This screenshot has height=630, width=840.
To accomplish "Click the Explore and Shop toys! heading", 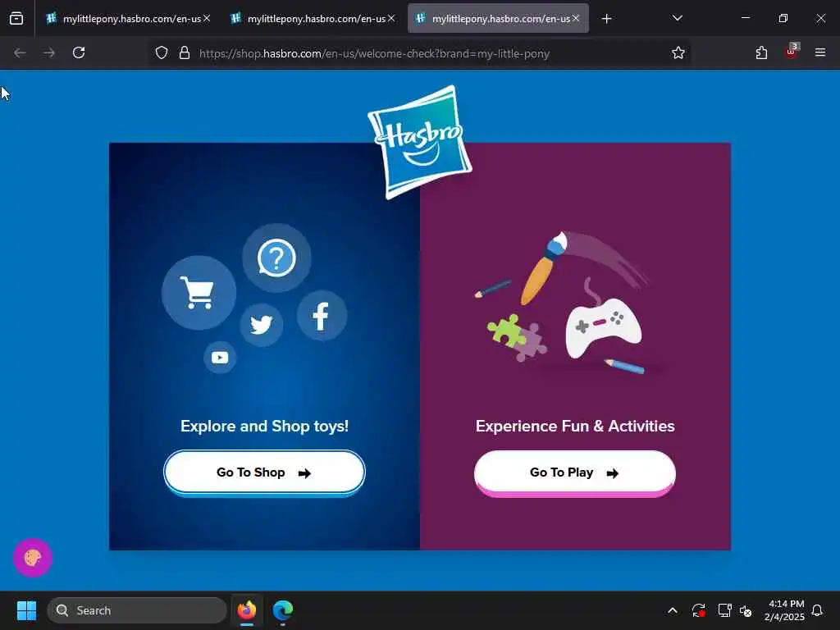I will (x=265, y=426).
